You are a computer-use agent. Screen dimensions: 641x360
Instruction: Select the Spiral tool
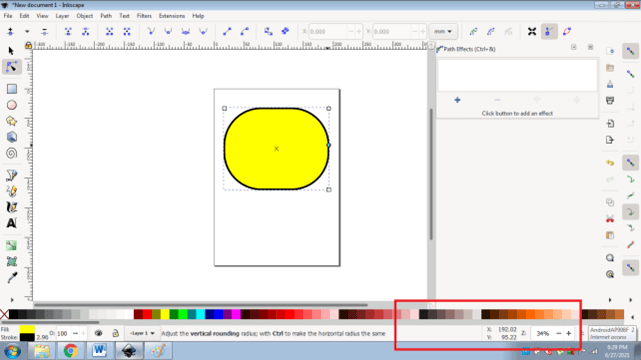click(11, 153)
